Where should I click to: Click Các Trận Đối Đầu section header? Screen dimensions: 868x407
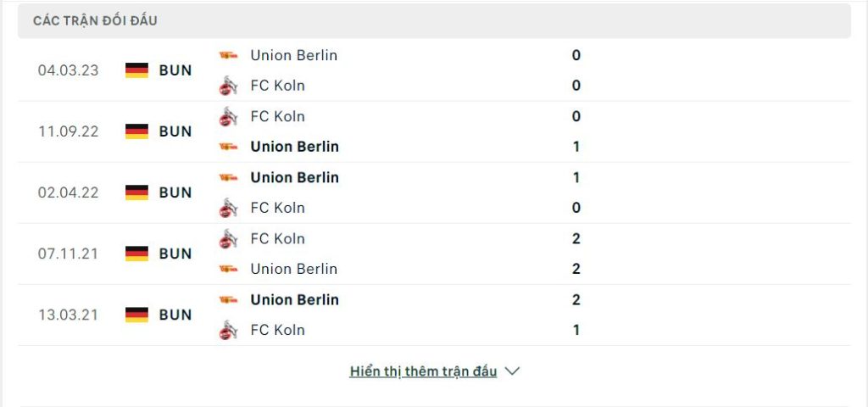95,21
